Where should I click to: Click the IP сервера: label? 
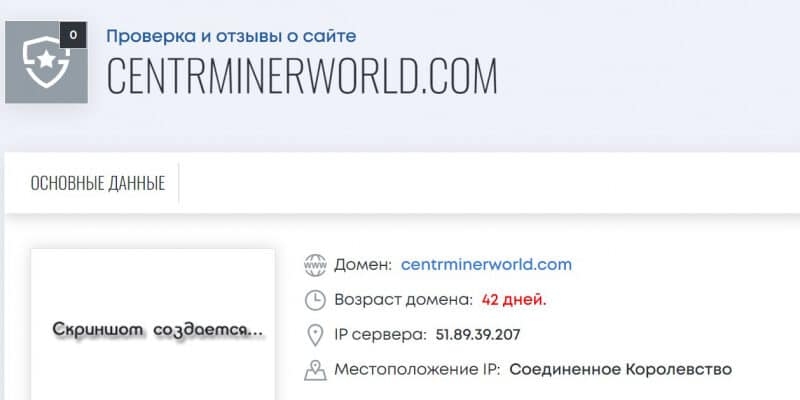tap(380, 335)
